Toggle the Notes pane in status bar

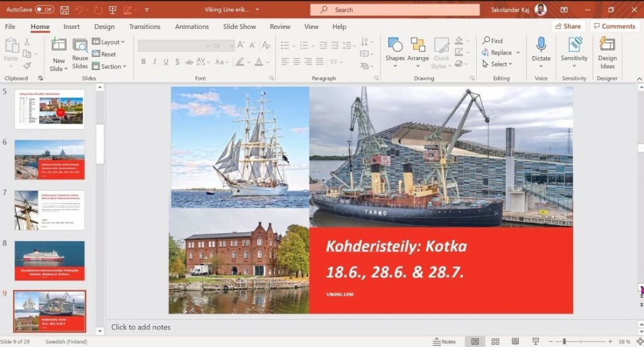tap(444, 341)
